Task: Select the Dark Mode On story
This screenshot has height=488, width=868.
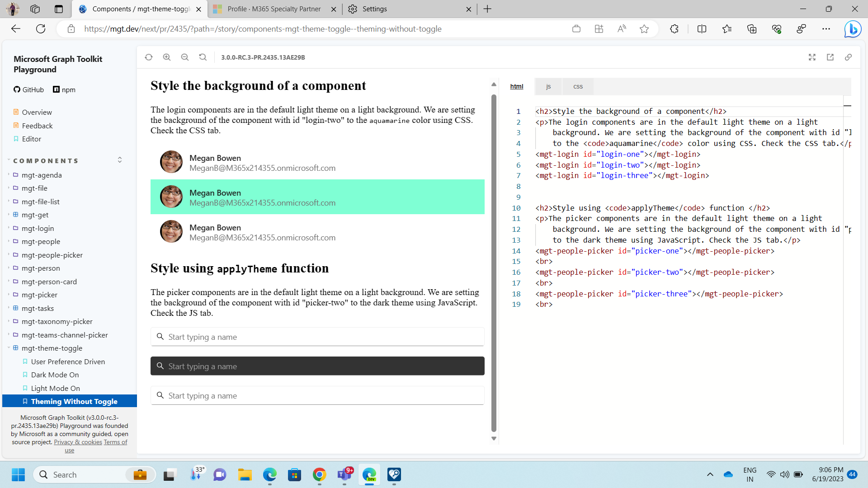Action: tap(56, 375)
